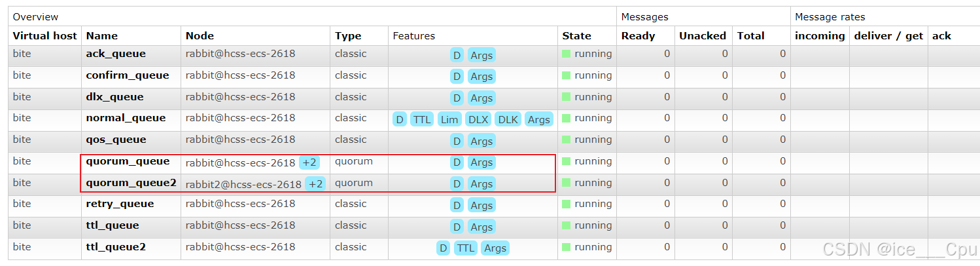
Task: Open the qos_queue queue link
Action: tap(116, 140)
